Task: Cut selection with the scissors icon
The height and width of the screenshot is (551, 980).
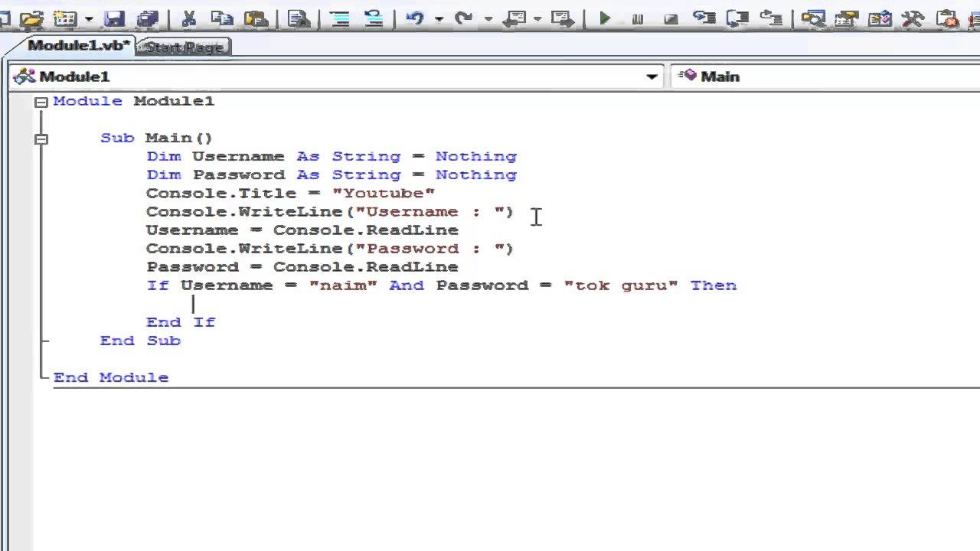Action: (x=188, y=18)
